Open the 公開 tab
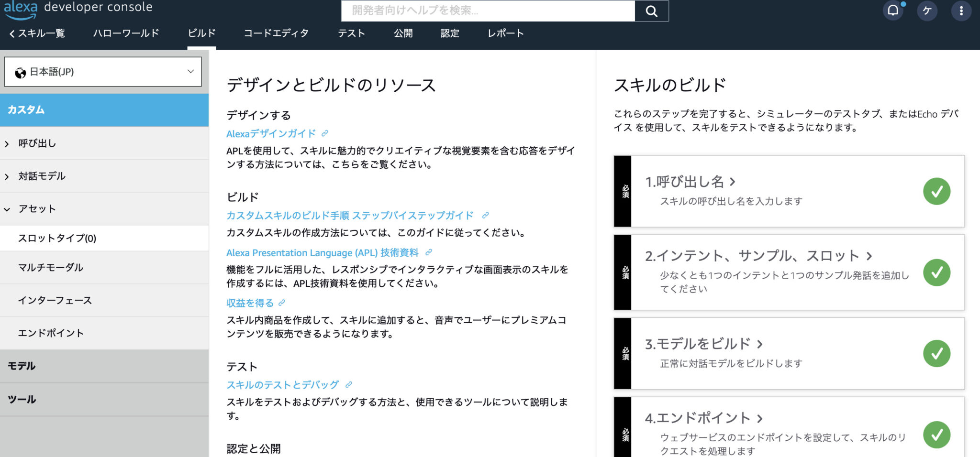980x457 pixels. [403, 33]
